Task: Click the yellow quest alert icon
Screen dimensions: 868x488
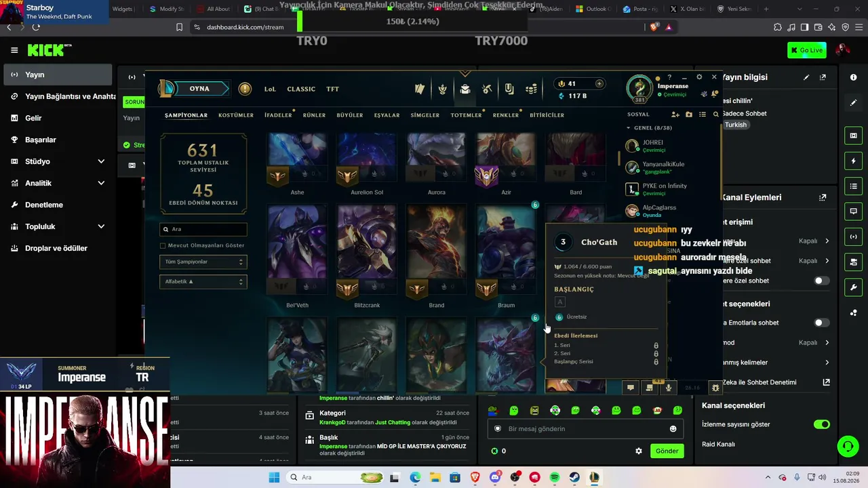Action: [245, 89]
